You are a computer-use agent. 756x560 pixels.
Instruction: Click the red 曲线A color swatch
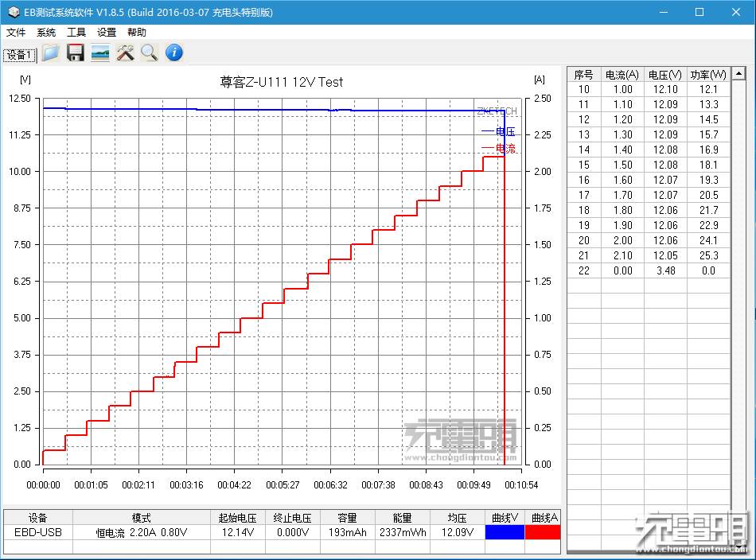[x=543, y=532]
